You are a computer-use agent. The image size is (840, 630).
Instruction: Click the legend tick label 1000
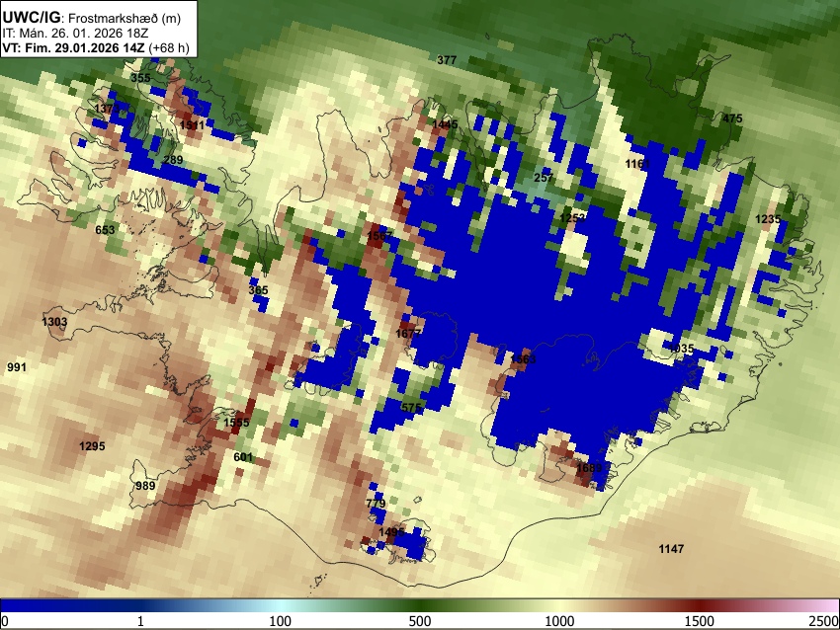pyautogui.click(x=559, y=621)
